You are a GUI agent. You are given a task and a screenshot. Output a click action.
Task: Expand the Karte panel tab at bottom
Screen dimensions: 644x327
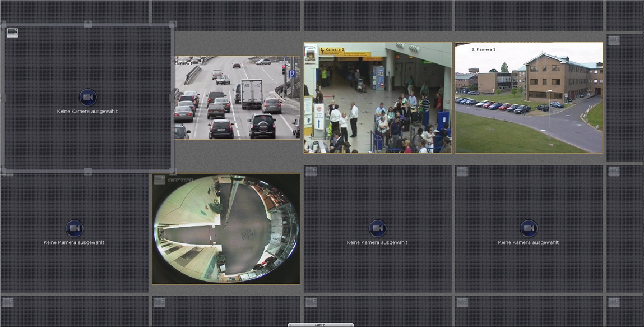click(321, 325)
